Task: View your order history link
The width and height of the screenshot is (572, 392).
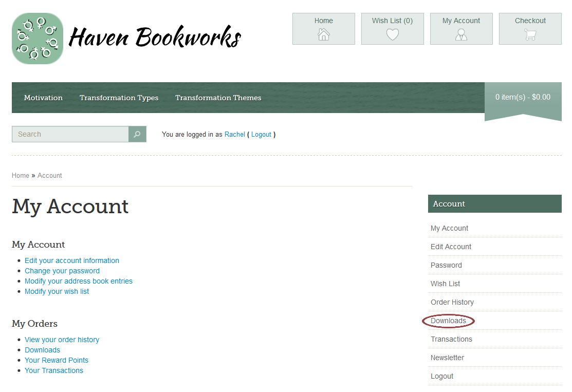Action: coord(62,340)
